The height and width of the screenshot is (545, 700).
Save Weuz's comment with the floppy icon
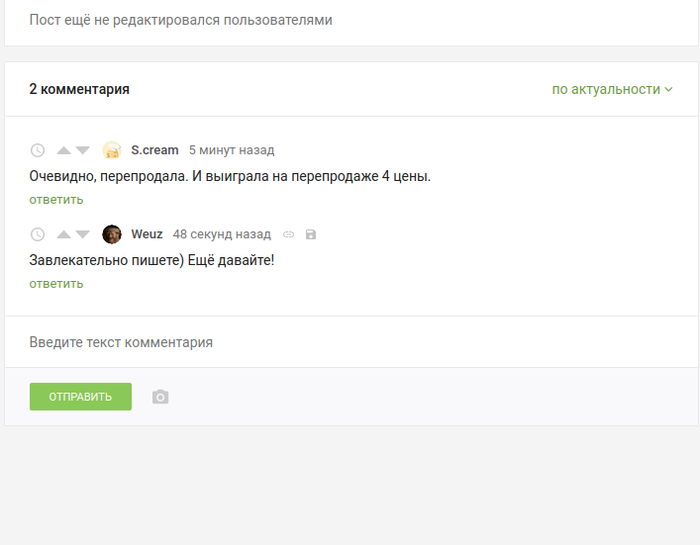click(x=311, y=234)
